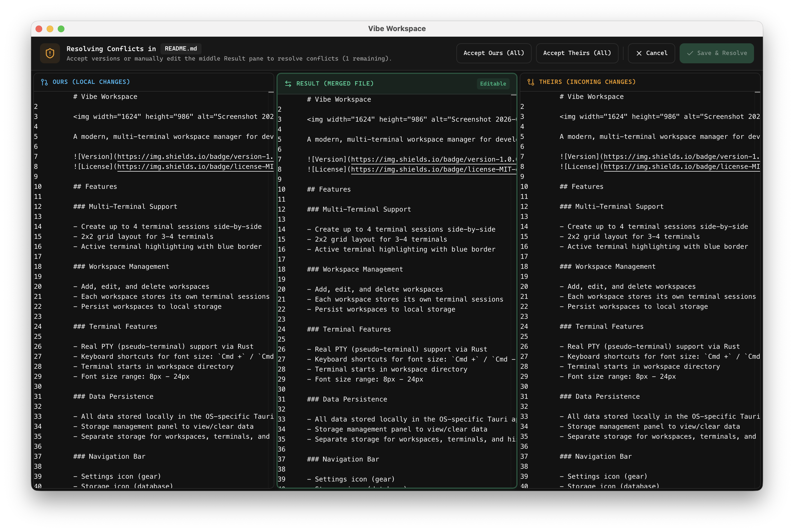The height and width of the screenshot is (532, 794).
Task: Click the Ours pane vertical scrollbar thumb
Action: [x=271, y=92]
